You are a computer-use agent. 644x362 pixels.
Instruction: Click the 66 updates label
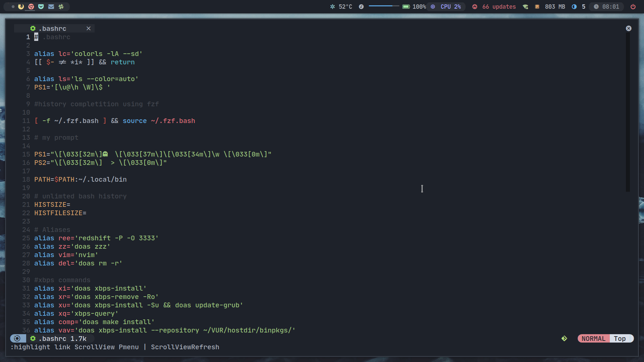click(499, 7)
